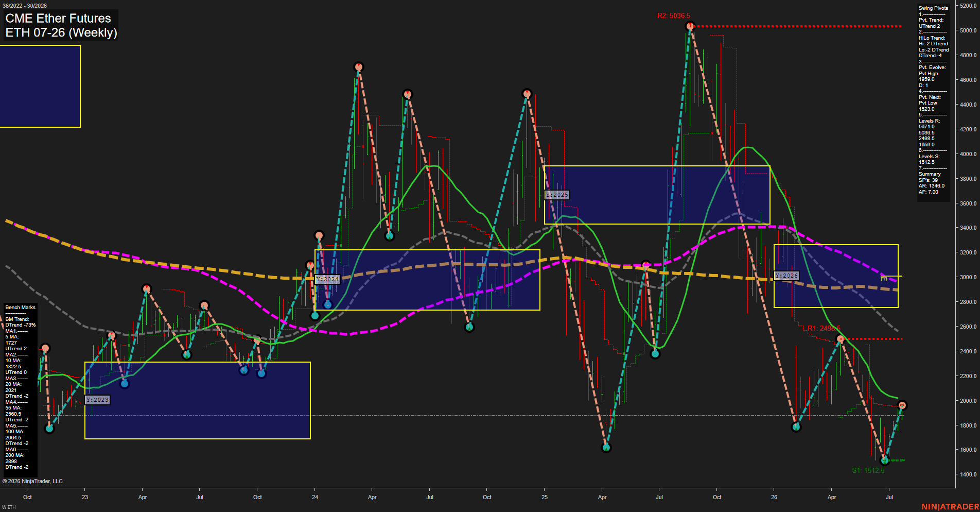This screenshot has height=512, width=980.
Task: Click the 1400.0 price axis label
Action: (x=968, y=474)
